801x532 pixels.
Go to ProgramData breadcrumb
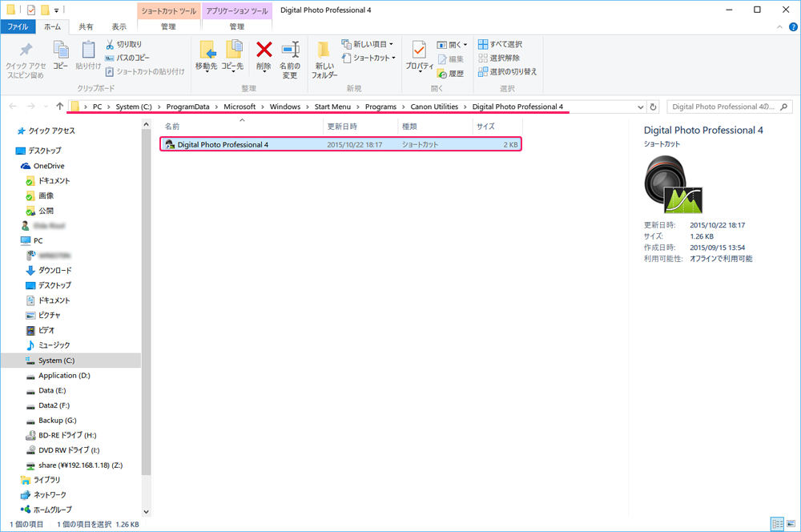187,107
